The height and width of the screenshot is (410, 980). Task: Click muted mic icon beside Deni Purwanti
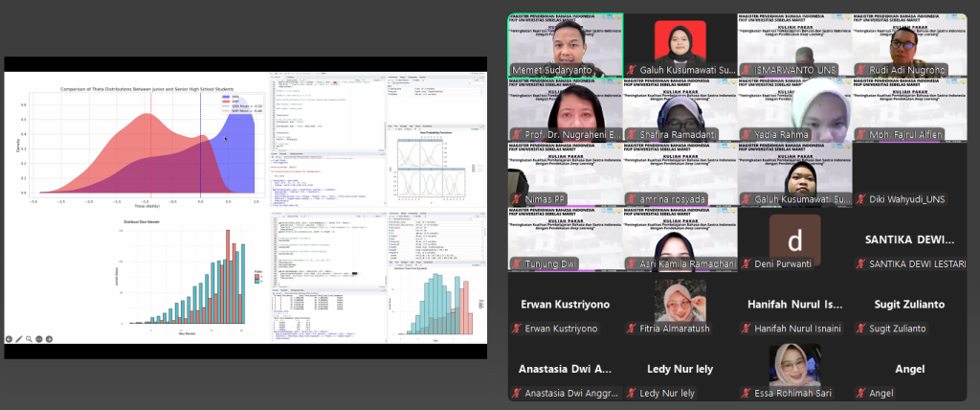pyautogui.click(x=747, y=263)
